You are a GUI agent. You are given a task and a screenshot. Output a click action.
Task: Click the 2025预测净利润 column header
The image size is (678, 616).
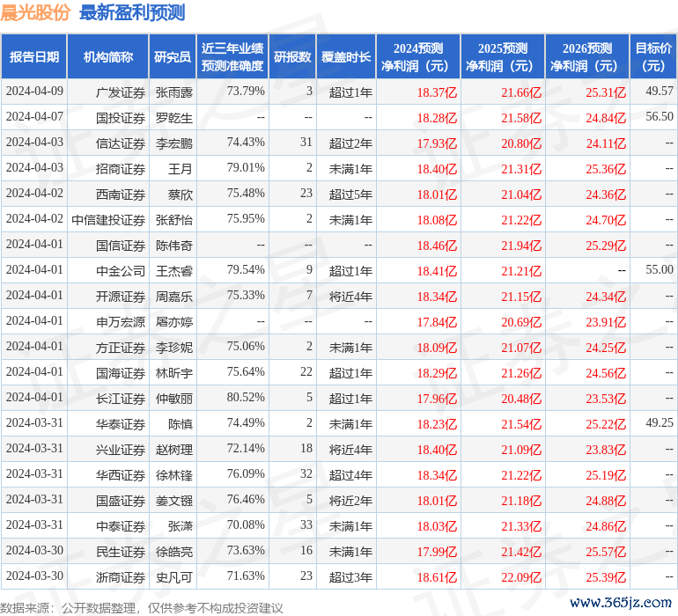503,56
